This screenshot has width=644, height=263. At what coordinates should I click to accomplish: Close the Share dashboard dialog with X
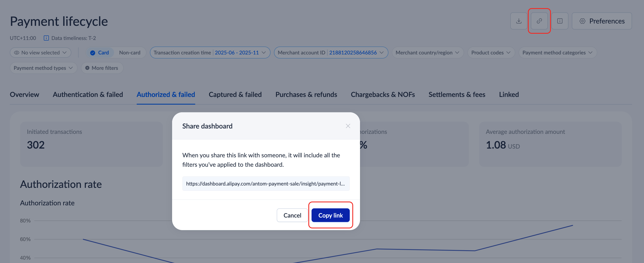tap(348, 126)
